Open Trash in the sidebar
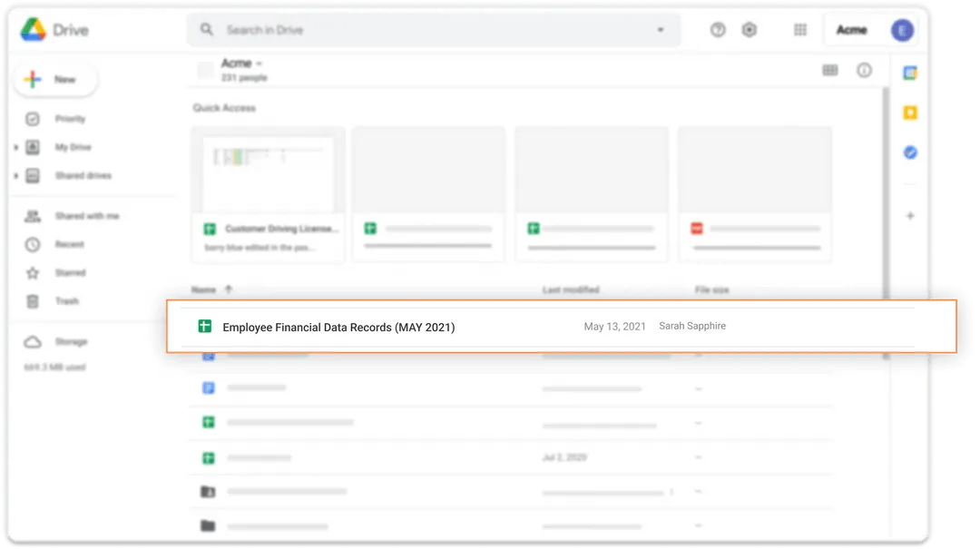 (x=66, y=301)
